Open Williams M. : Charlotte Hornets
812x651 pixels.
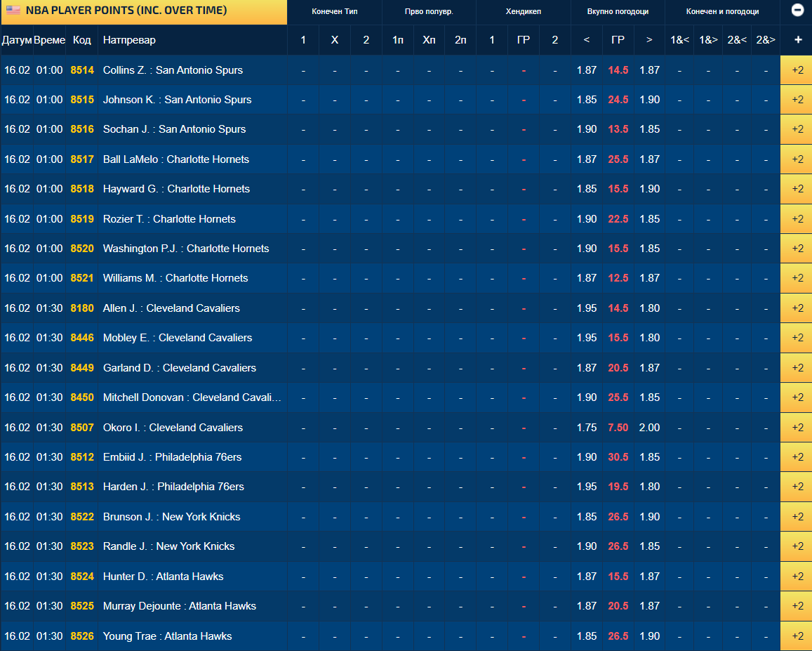(x=175, y=278)
